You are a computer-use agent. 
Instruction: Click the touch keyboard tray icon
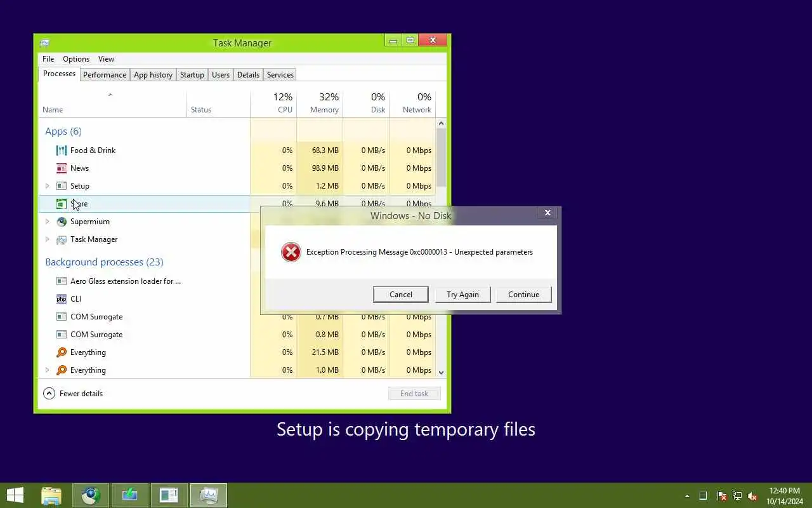tap(703, 496)
